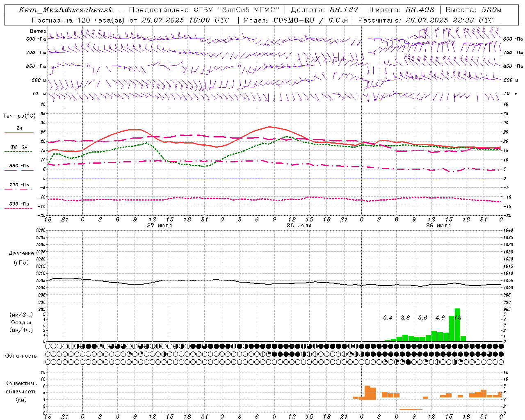Click the 'Td 2м' dew point legend label

tap(19, 147)
